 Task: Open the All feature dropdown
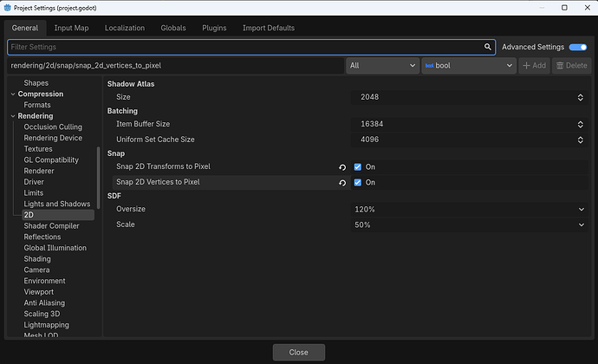point(382,66)
